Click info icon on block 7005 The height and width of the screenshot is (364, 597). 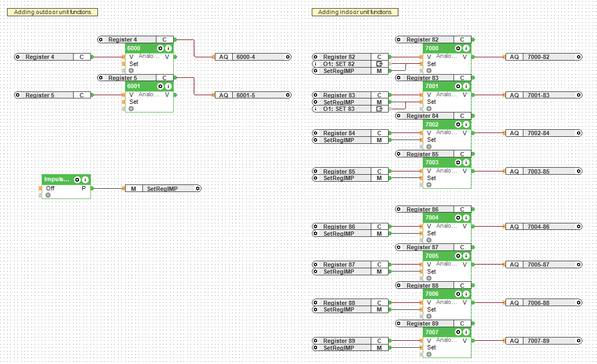click(x=466, y=256)
